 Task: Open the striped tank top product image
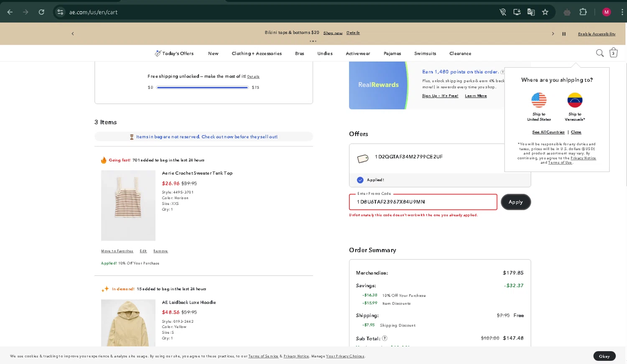128,205
